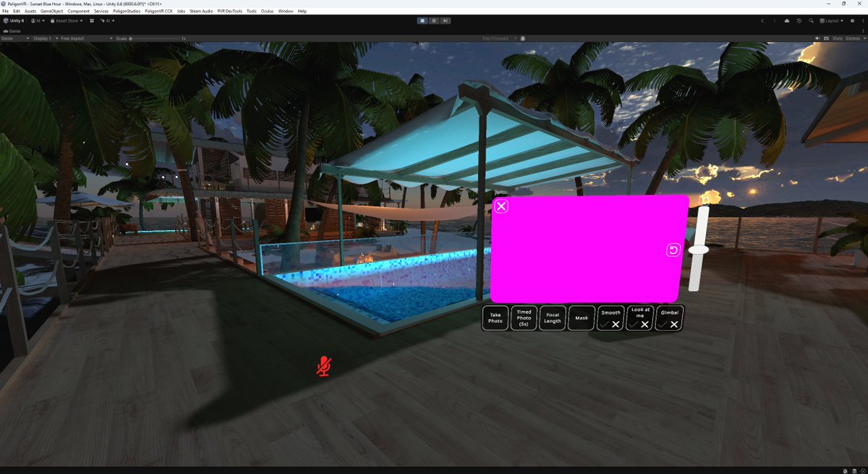Open the Oculus menu

pos(268,12)
